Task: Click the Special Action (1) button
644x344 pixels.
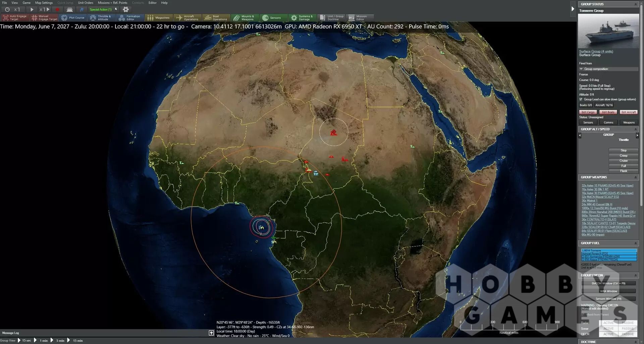Action: point(101,9)
